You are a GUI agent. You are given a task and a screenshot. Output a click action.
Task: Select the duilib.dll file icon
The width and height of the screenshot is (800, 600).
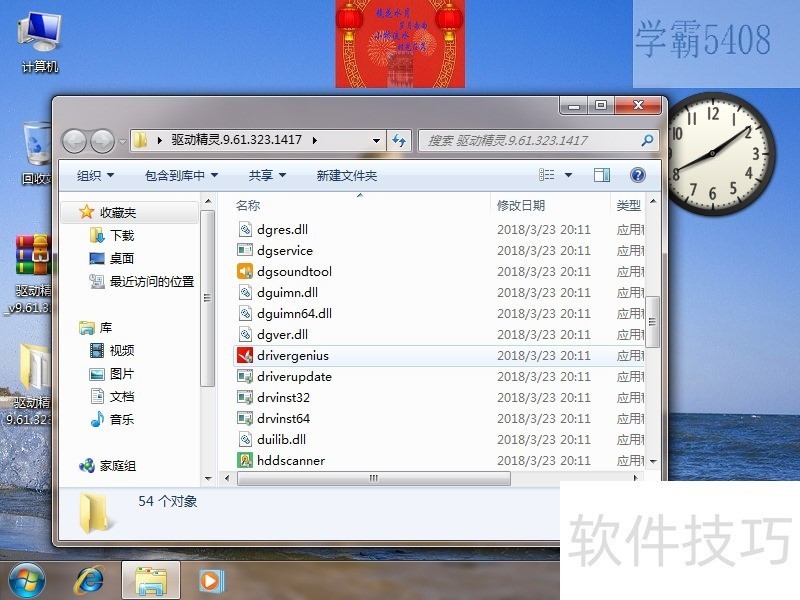click(245, 439)
